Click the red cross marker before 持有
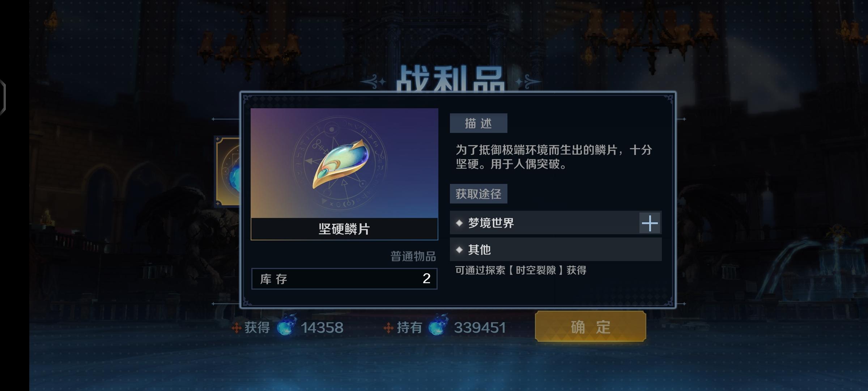 click(388, 328)
